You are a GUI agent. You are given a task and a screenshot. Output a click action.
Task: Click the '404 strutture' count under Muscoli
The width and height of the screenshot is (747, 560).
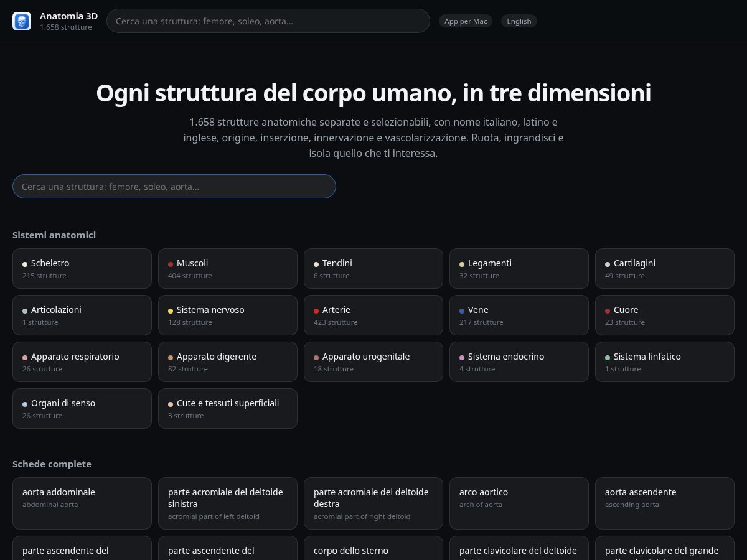(x=190, y=276)
